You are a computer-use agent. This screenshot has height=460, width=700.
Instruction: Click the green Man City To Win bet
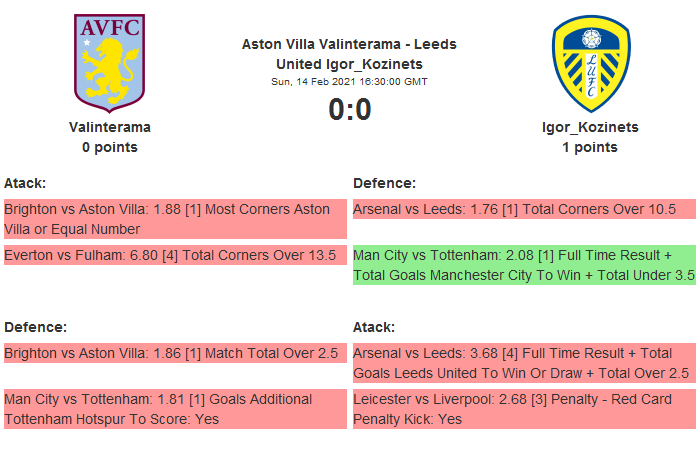point(524,265)
